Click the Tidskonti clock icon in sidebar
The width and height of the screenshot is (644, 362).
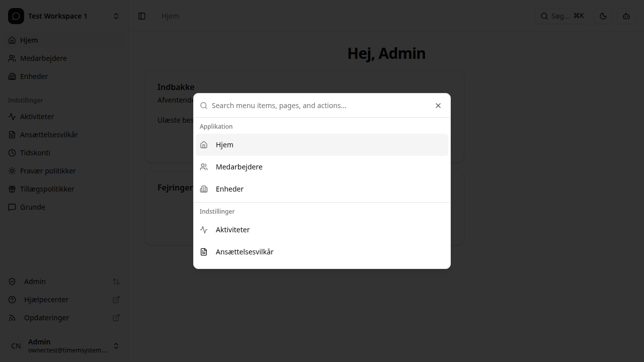click(x=12, y=153)
